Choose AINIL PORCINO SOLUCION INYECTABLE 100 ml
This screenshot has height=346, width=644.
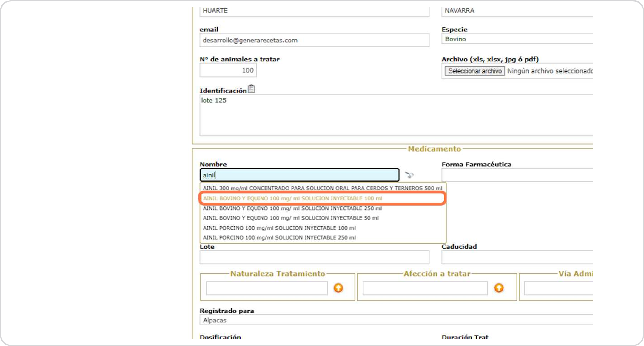pyautogui.click(x=279, y=228)
